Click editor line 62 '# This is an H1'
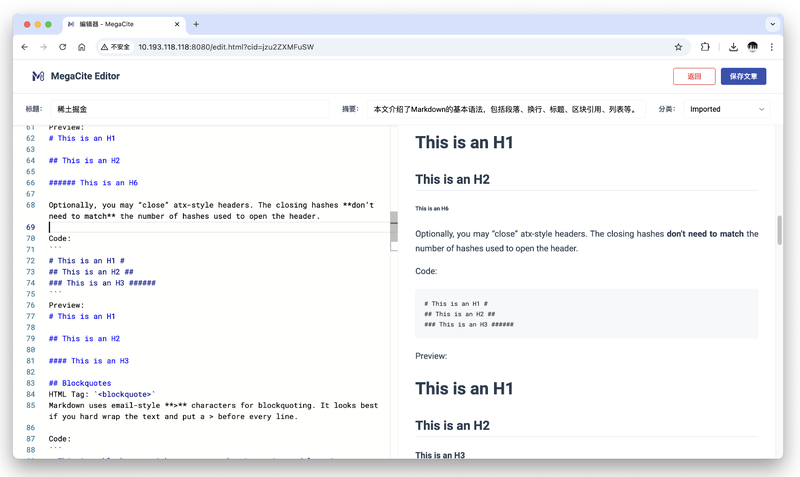The height and width of the screenshot is (477, 800). [82, 138]
